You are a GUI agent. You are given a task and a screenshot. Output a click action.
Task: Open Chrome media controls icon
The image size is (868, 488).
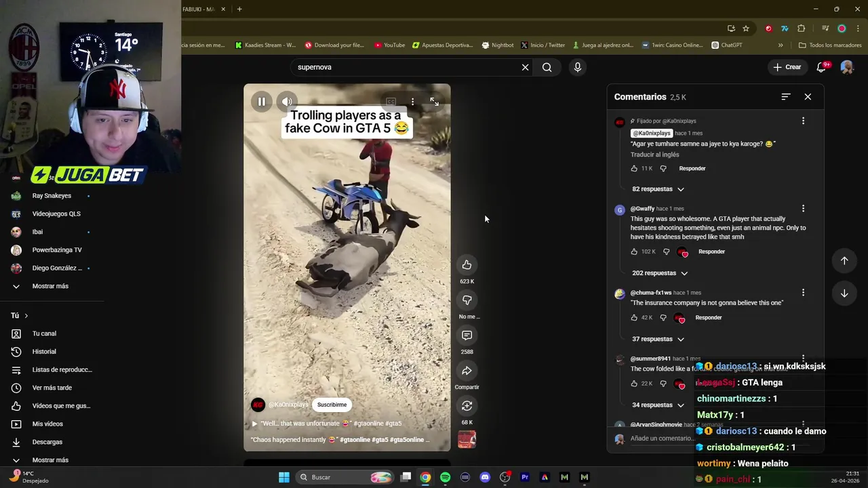825,28
